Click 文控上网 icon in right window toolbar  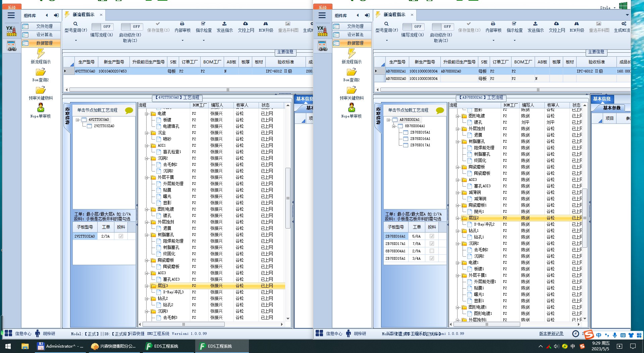pos(556,24)
